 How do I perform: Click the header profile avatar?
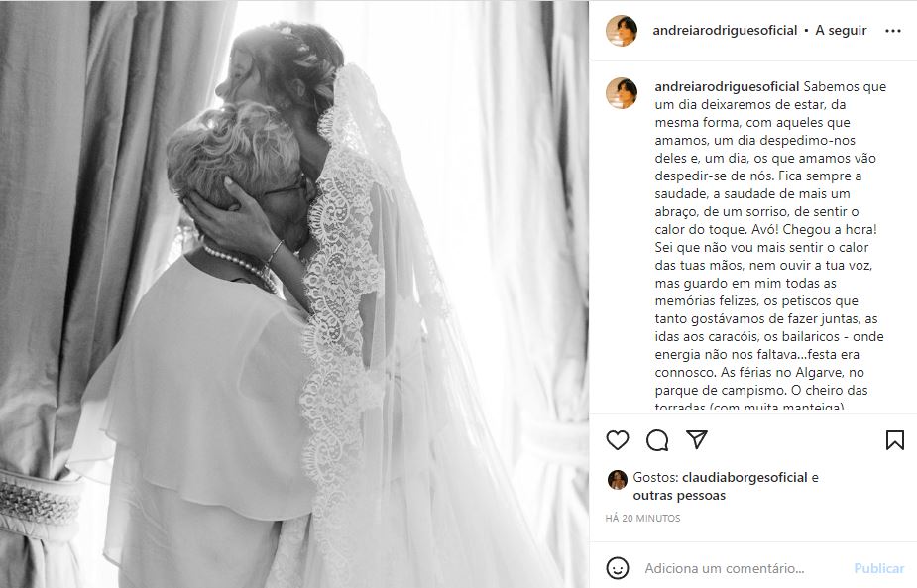621,31
